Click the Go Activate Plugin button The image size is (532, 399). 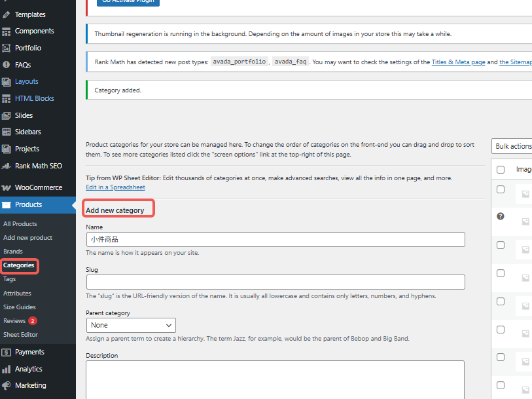click(x=128, y=2)
